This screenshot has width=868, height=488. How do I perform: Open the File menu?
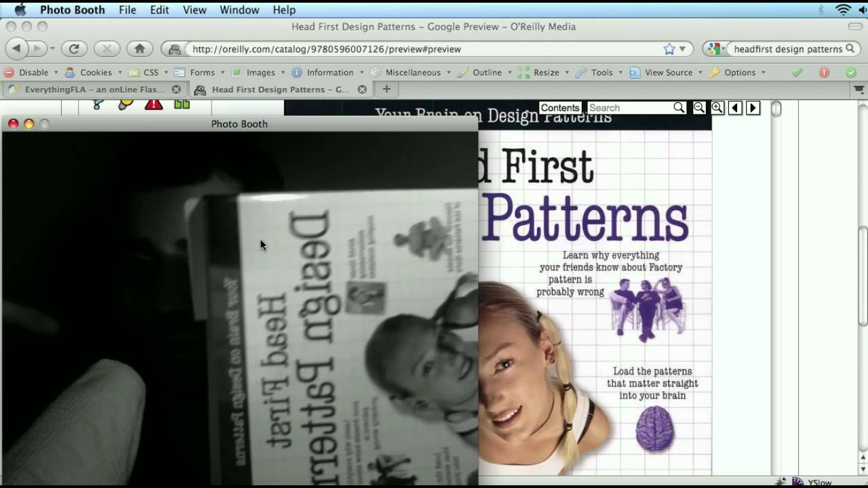(127, 9)
